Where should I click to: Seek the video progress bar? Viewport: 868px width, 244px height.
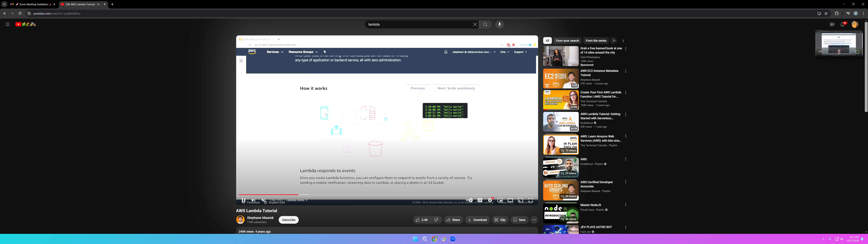371,195
